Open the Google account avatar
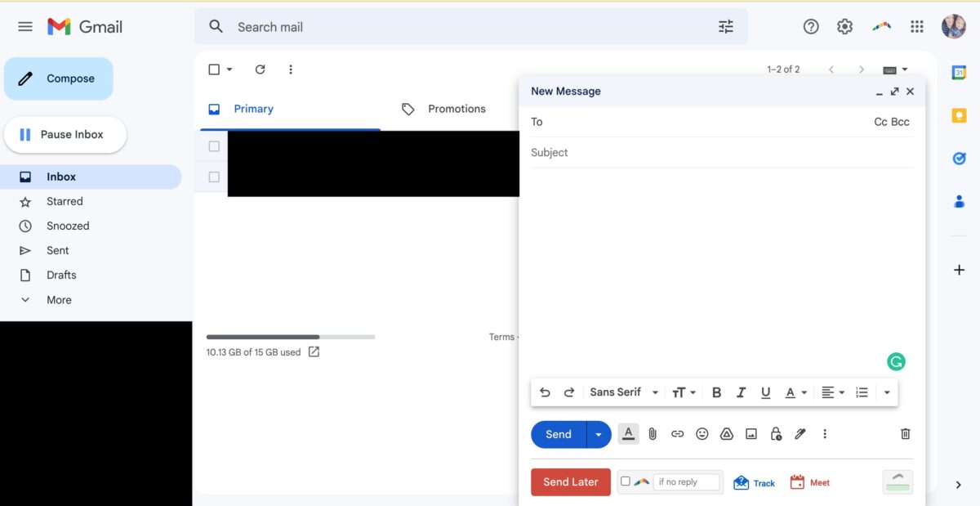Image resolution: width=980 pixels, height=506 pixels. (954, 26)
